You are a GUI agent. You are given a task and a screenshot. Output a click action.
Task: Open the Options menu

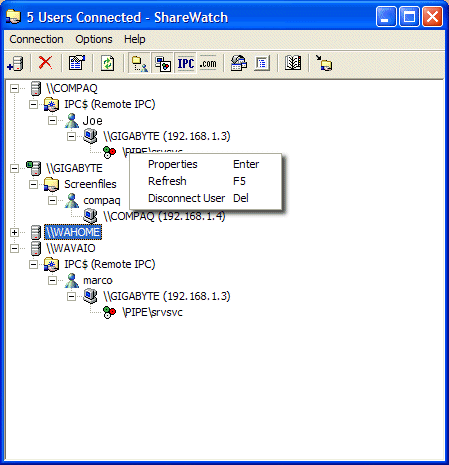(94, 39)
